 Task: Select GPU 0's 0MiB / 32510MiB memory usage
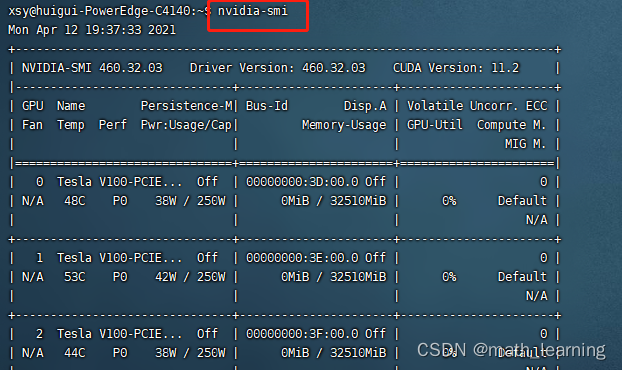(334, 201)
